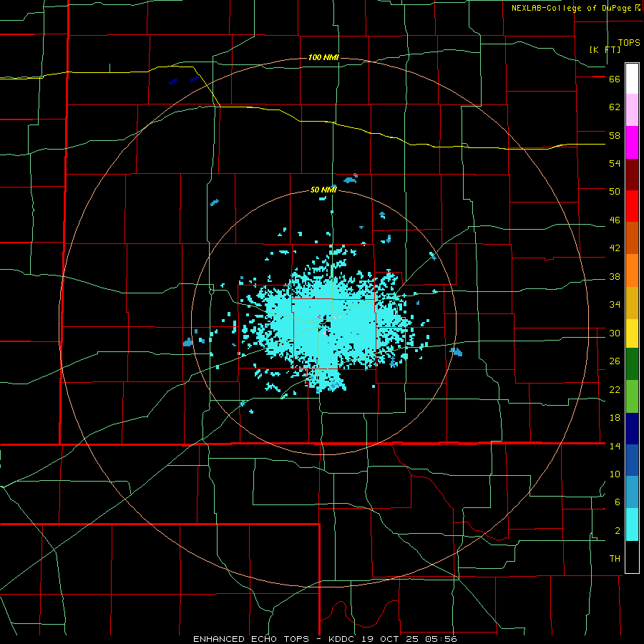The width and height of the screenshot is (644, 644).
Task: Click the bright red legend swatch
Action: pyautogui.click(x=632, y=206)
